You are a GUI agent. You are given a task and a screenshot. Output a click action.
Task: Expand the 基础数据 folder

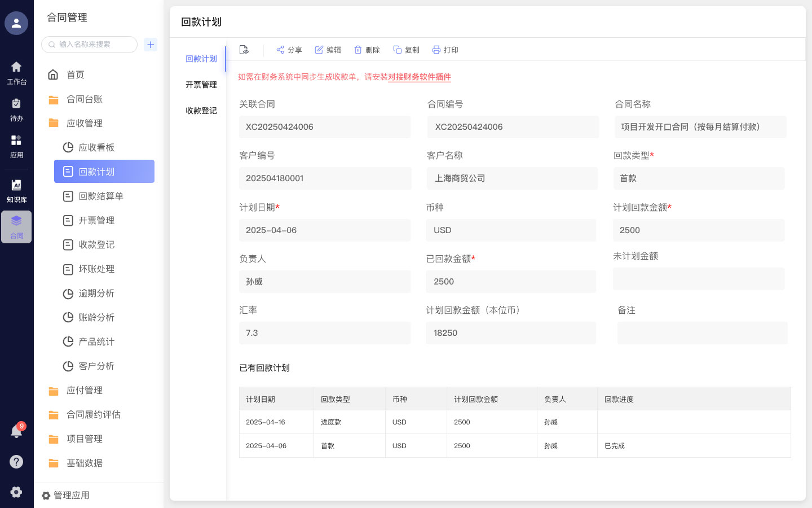click(x=85, y=463)
